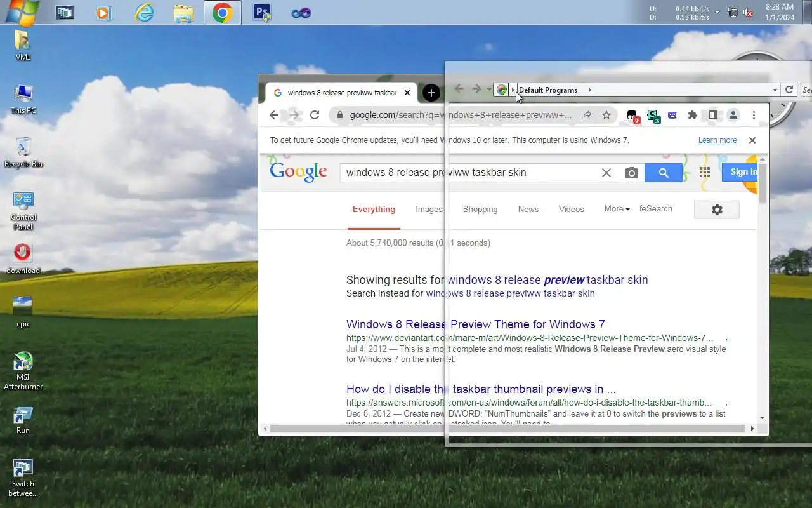This screenshot has height=508, width=812.
Task: Click the scroll down arrow in Chrome page
Action: [x=763, y=418]
